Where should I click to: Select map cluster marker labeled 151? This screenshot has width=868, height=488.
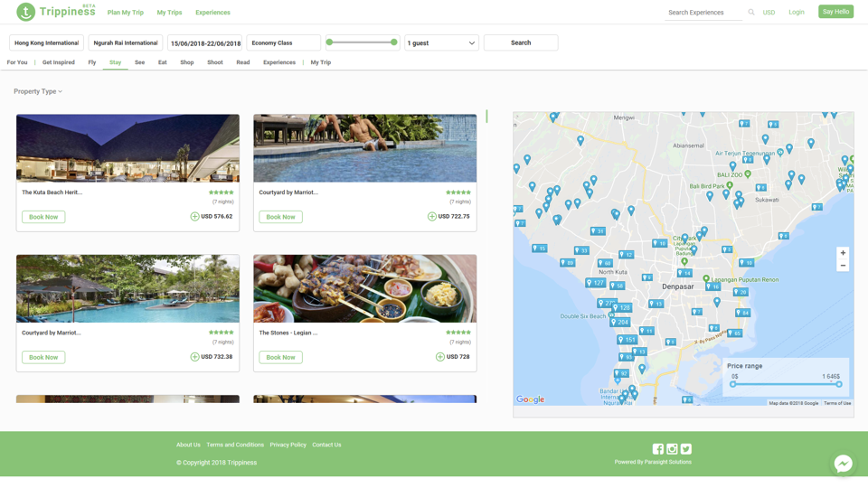coord(627,340)
